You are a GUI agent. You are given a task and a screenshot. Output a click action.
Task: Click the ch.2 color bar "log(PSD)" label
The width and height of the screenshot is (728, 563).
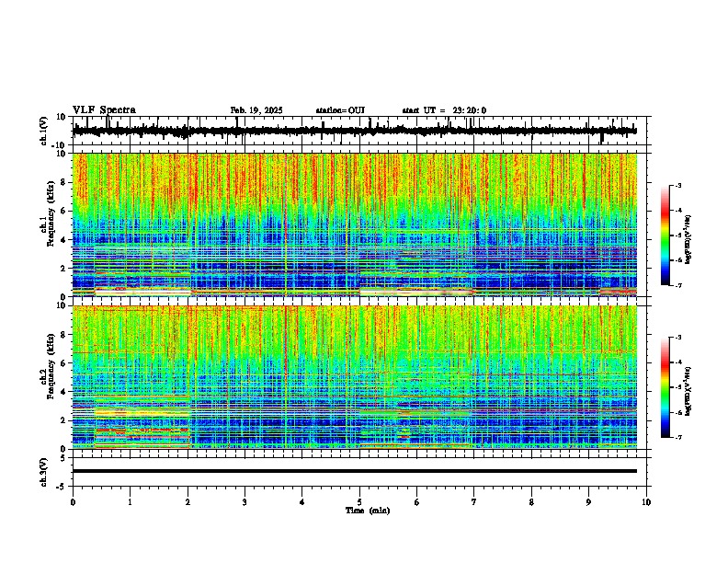(x=688, y=391)
